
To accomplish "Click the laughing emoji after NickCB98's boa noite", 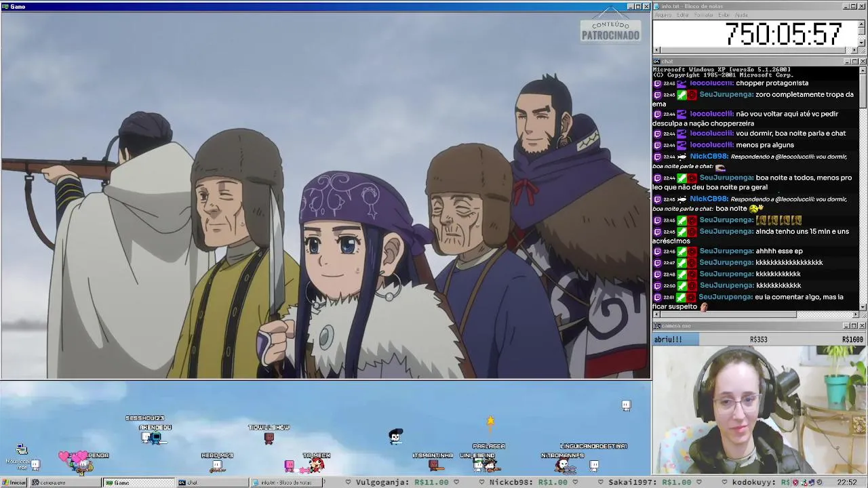I will (756, 208).
